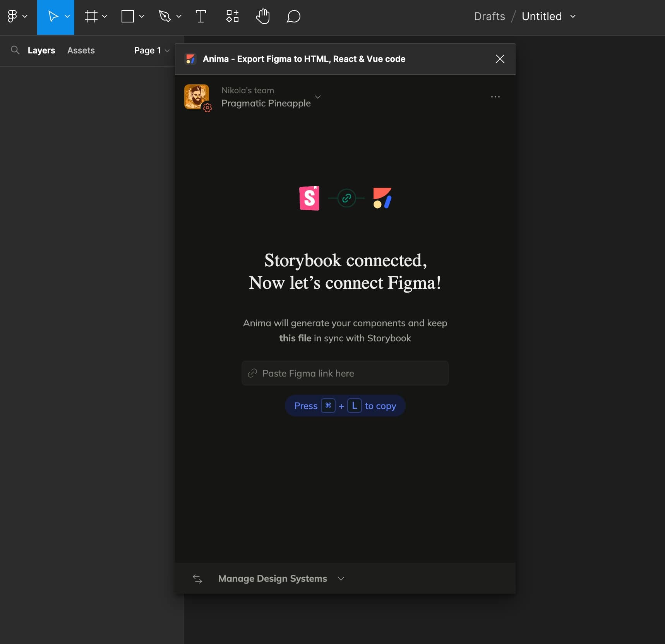Screen dimensions: 665x644
Task: Open the Figma main menu icon
Action: [x=12, y=16]
